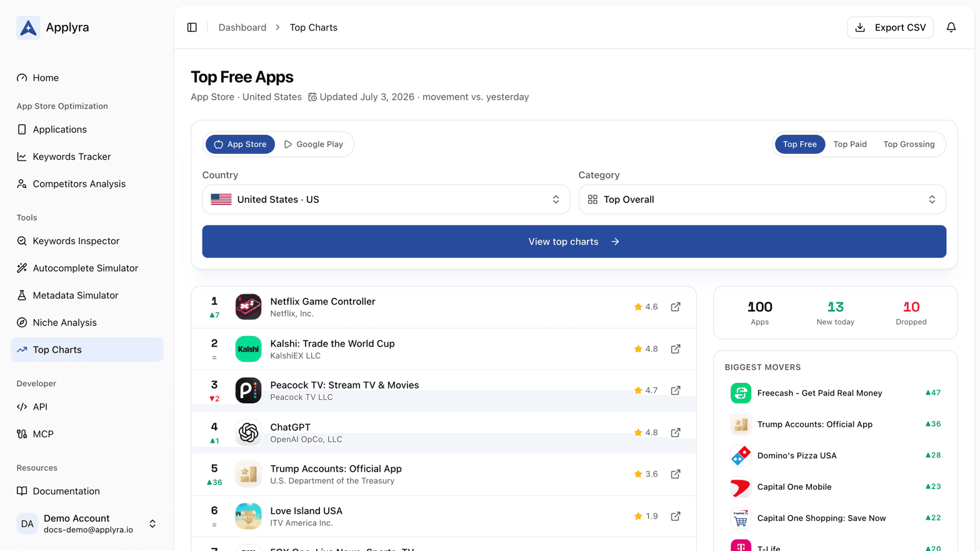This screenshot has width=980, height=551.
Task: Open external link for Netflix Game Controller
Action: [x=676, y=307]
